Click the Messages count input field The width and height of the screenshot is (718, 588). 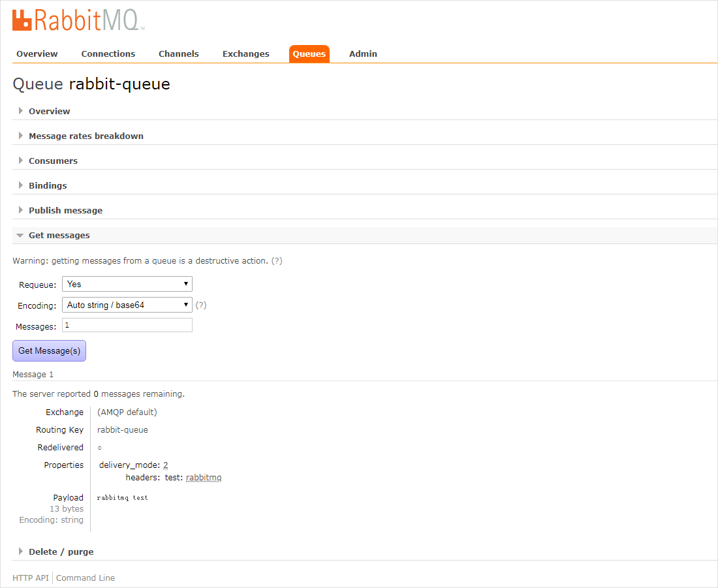tap(127, 325)
